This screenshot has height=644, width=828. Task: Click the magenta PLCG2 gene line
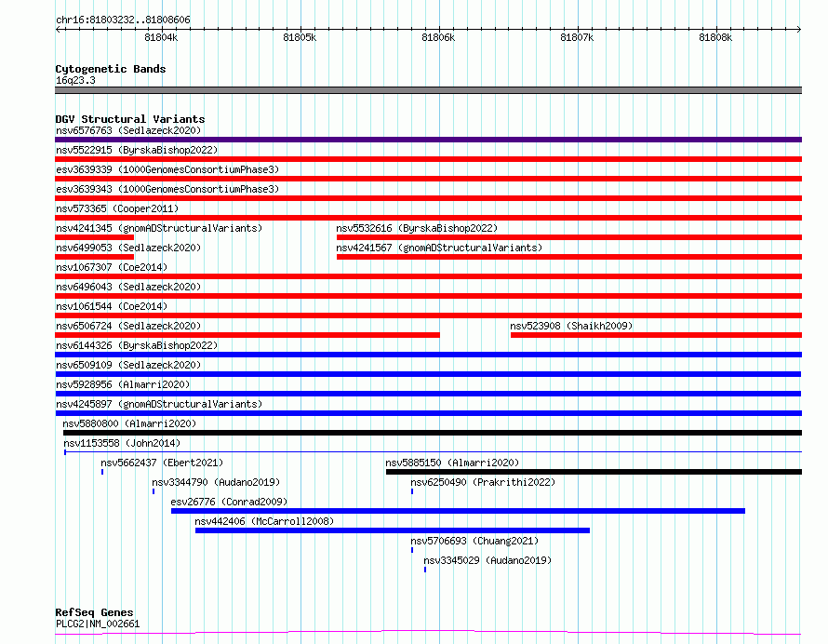[428, 632]
